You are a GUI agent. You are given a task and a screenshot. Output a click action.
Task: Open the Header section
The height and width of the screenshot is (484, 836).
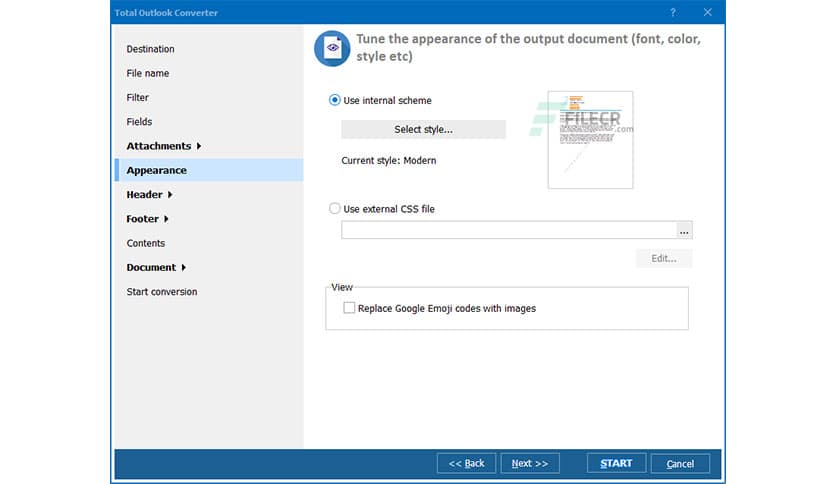pos(144,195)
